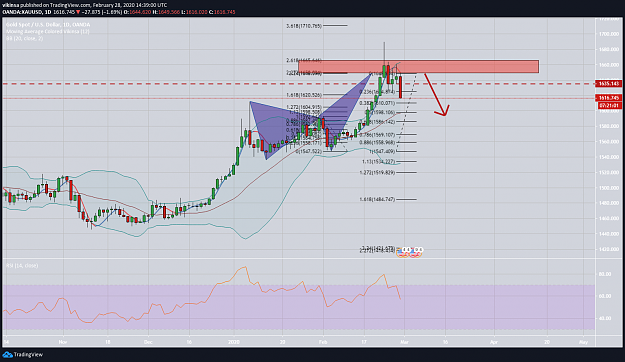Click 1500.000 on the price scale
This screenshot has height=362, width=625.
[x=610, y=188]
